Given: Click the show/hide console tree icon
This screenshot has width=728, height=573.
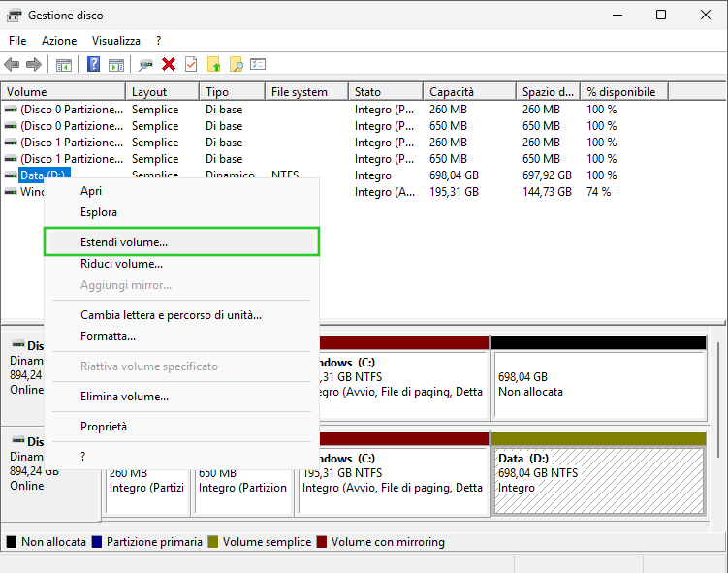Looking at the screenshot, I should (64, 64).
